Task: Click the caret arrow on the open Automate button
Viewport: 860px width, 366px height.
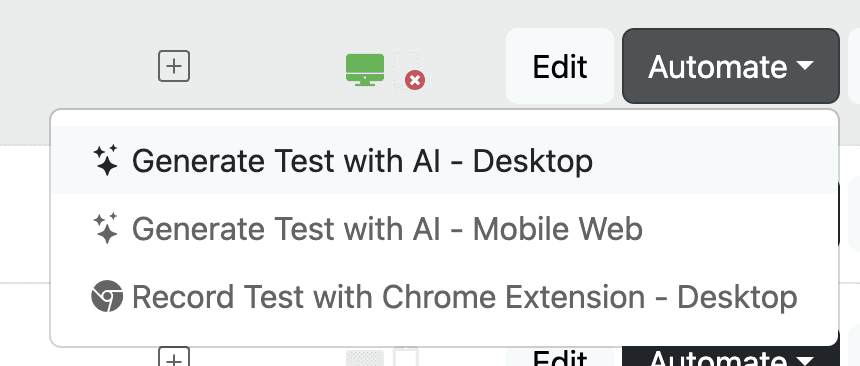Action: coord(805,66)
